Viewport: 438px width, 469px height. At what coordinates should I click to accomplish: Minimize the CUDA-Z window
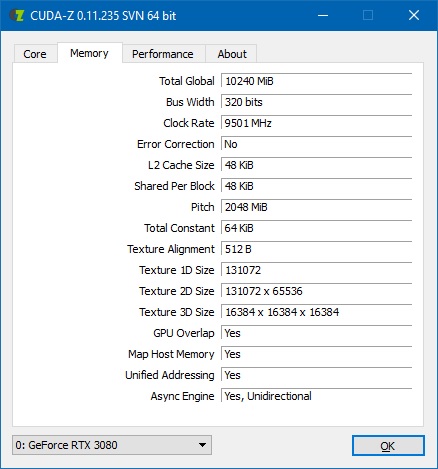pyautogui.click(x=322, y=15)
